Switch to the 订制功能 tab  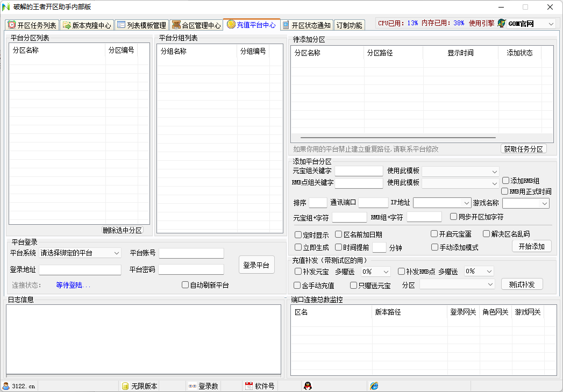click(x=350, y=25)
